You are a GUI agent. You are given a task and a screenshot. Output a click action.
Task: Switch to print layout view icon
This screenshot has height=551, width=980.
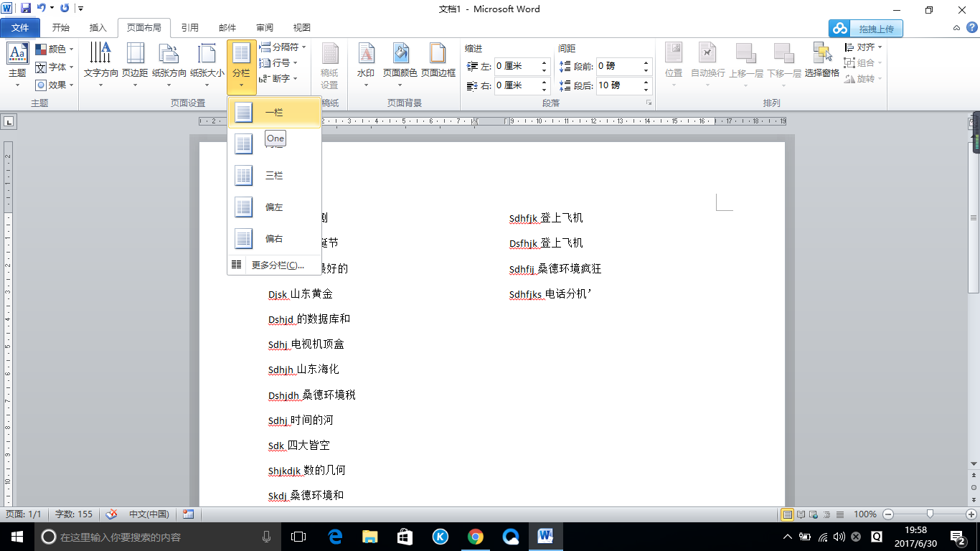(x=787, y=514)
